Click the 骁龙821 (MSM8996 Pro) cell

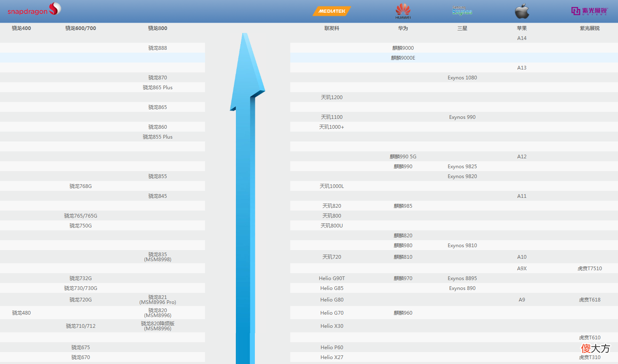point(158,300)
